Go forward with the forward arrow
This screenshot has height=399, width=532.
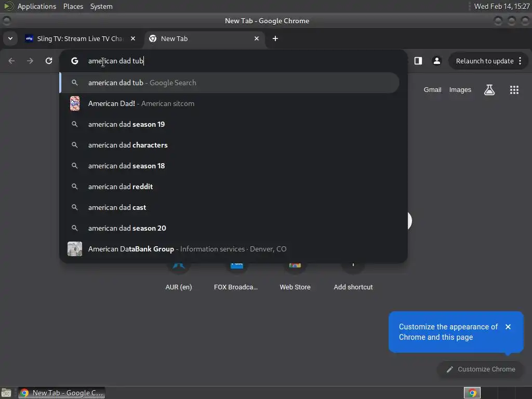30,61
